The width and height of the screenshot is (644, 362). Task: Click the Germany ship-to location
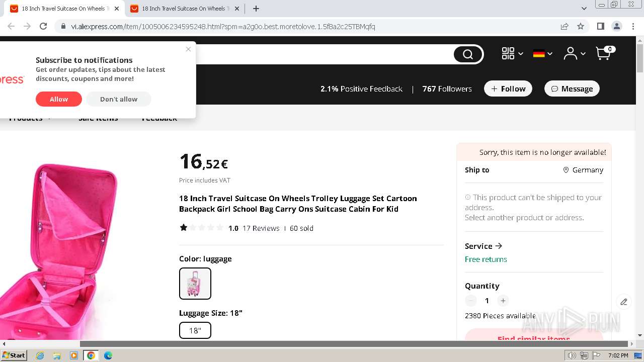[583, 170]
